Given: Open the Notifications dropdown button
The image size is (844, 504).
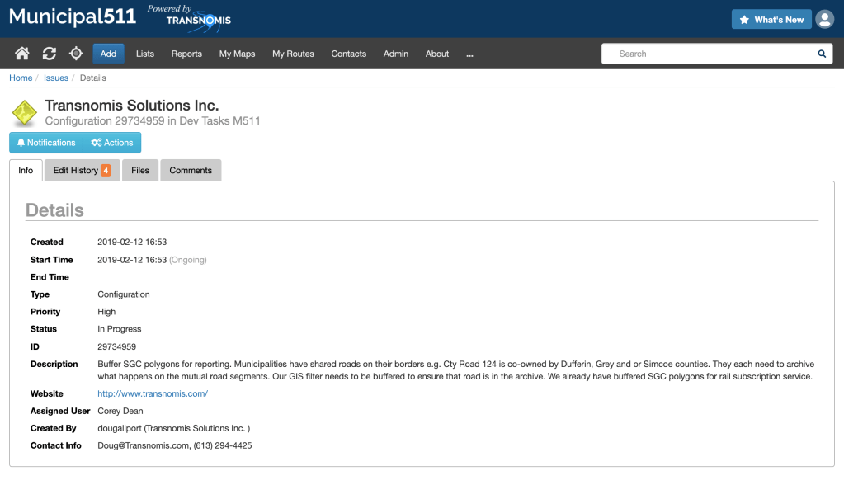Looking at the screenshot, I should point(46,143).
